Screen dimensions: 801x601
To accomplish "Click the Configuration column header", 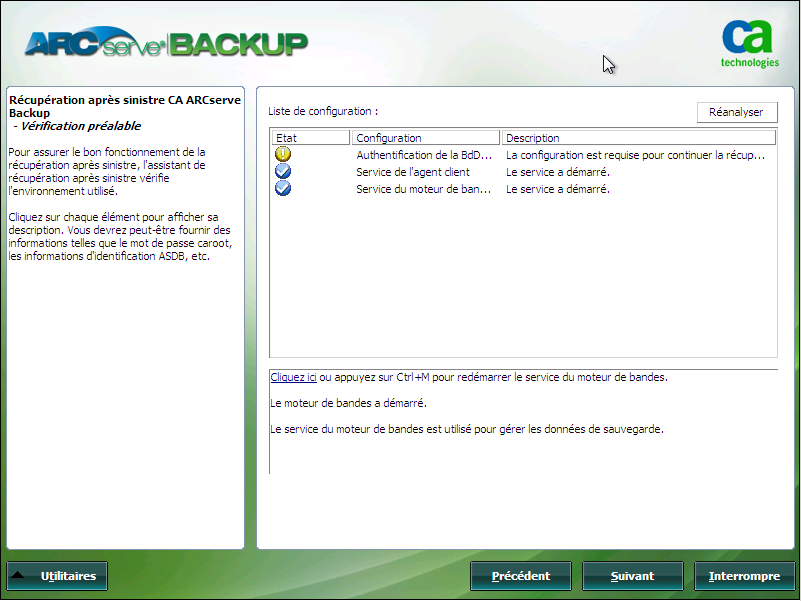I will pos(426,137).
